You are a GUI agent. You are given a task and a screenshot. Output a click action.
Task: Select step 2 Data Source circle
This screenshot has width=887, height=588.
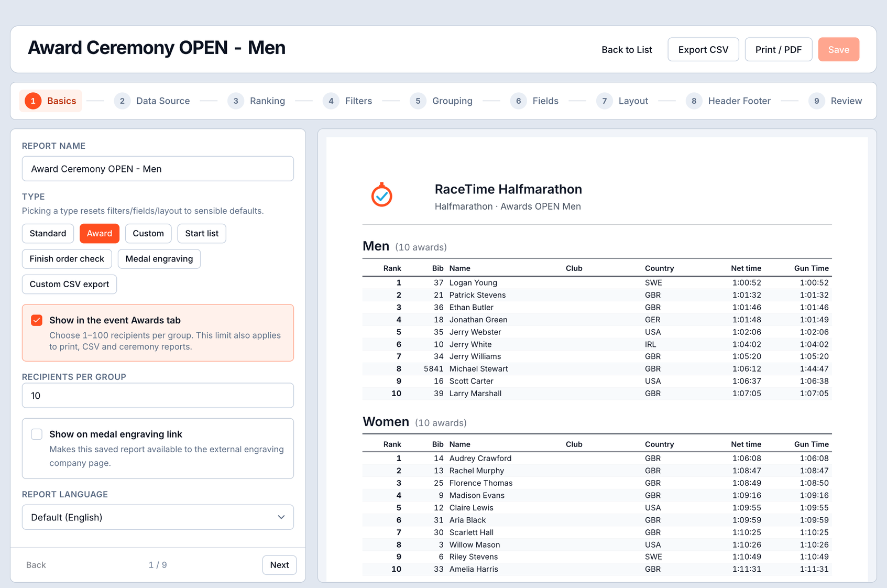[x=122, y=101]
